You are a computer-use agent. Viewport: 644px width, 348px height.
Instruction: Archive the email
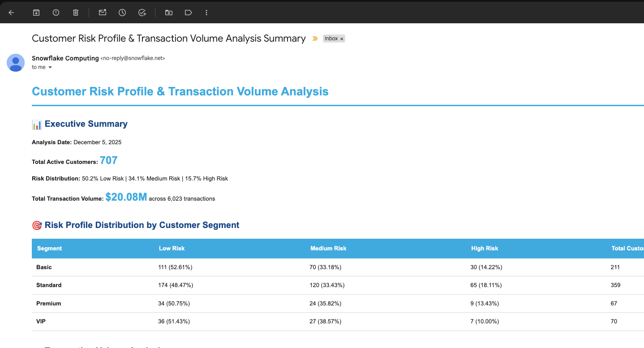click(36, 13)
